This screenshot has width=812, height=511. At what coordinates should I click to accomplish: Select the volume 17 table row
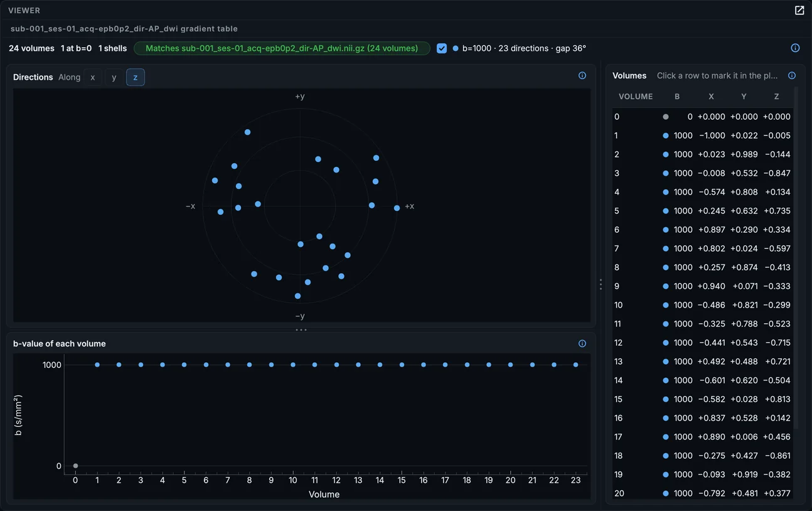(x=703, y=437)
